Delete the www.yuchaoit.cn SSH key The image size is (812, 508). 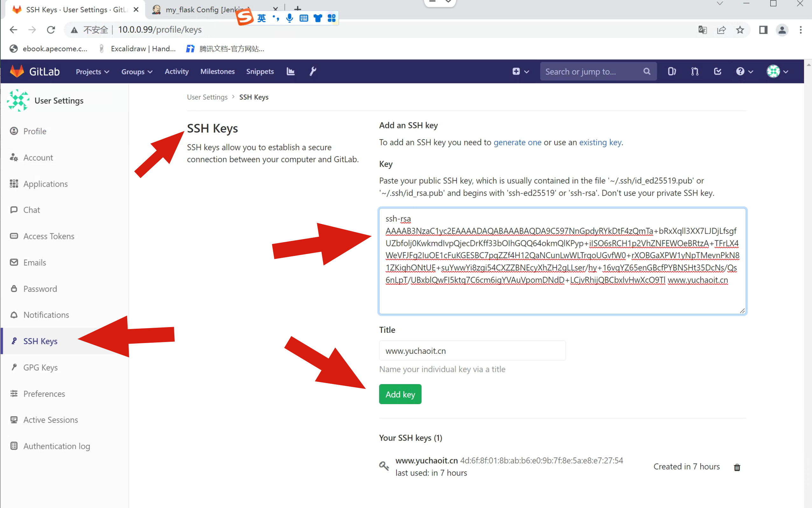tap(737, 467)
